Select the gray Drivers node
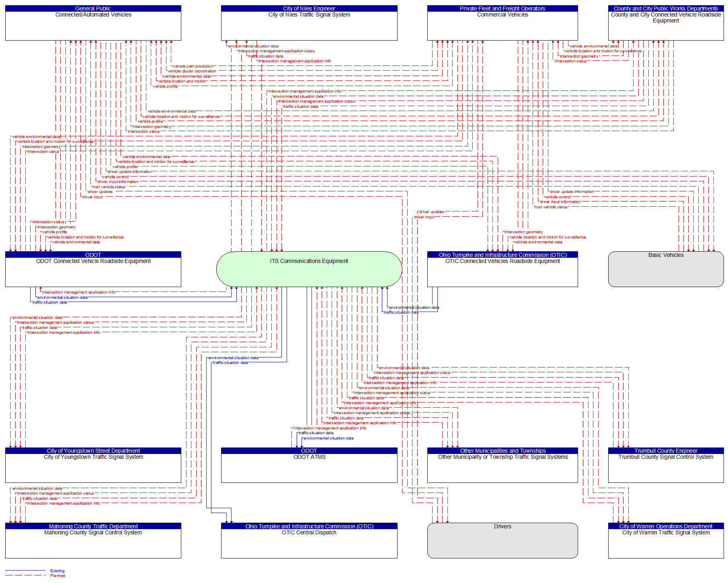Viewport: 728px width, 583px height. pos(502,540)
